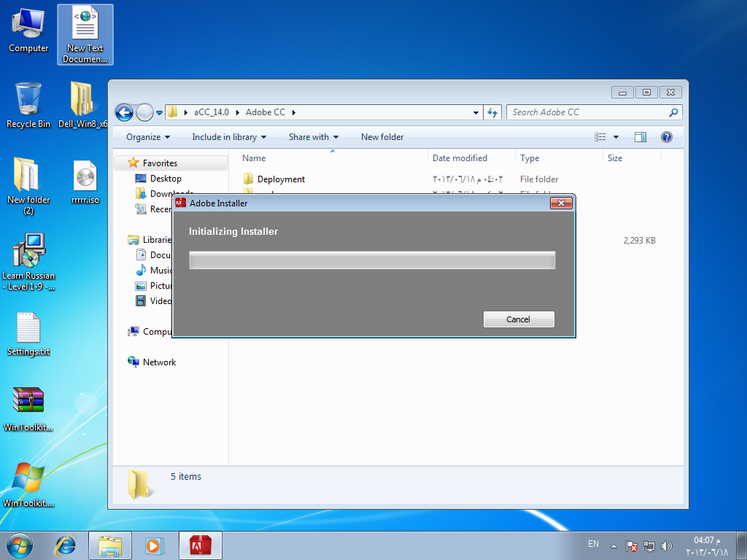Click File folder type of Deployment
This screenshot has height=560, width=747.
(539, 179)
